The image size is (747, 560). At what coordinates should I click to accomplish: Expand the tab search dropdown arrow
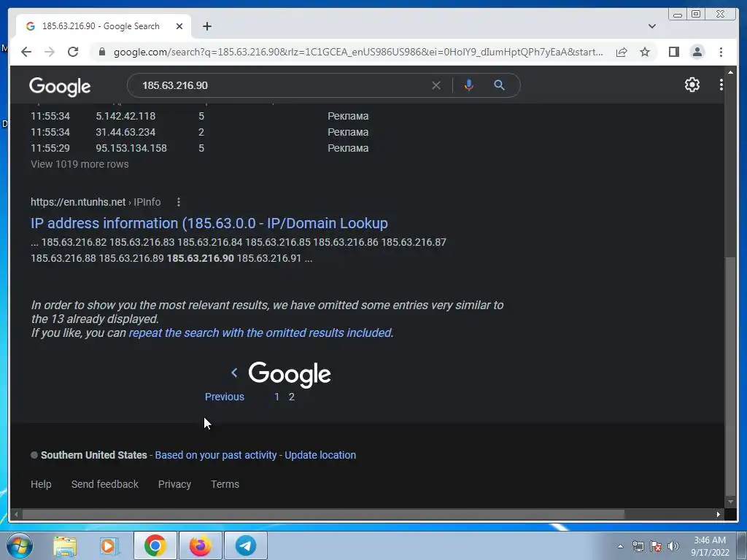(x=652, y=26)
